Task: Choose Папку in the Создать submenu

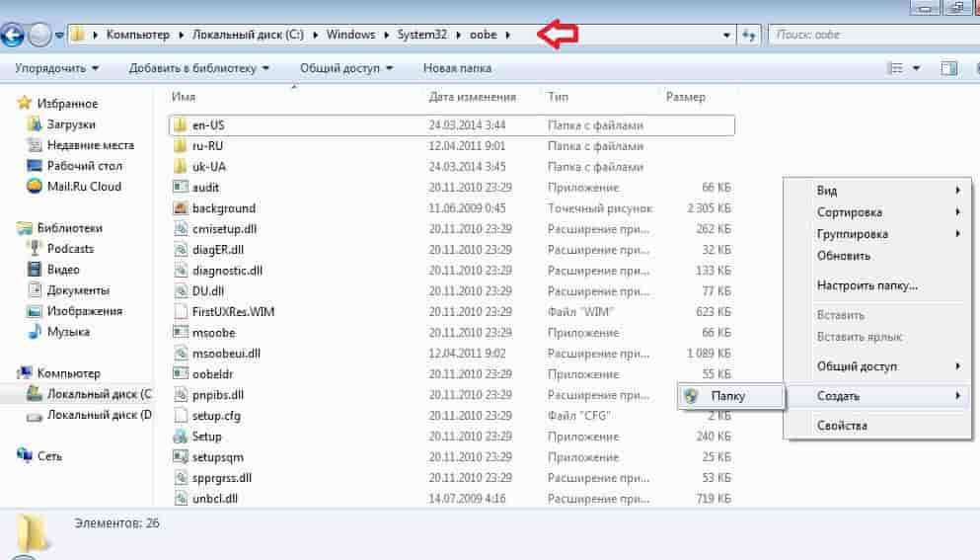Action: click(x=728, y=396)
